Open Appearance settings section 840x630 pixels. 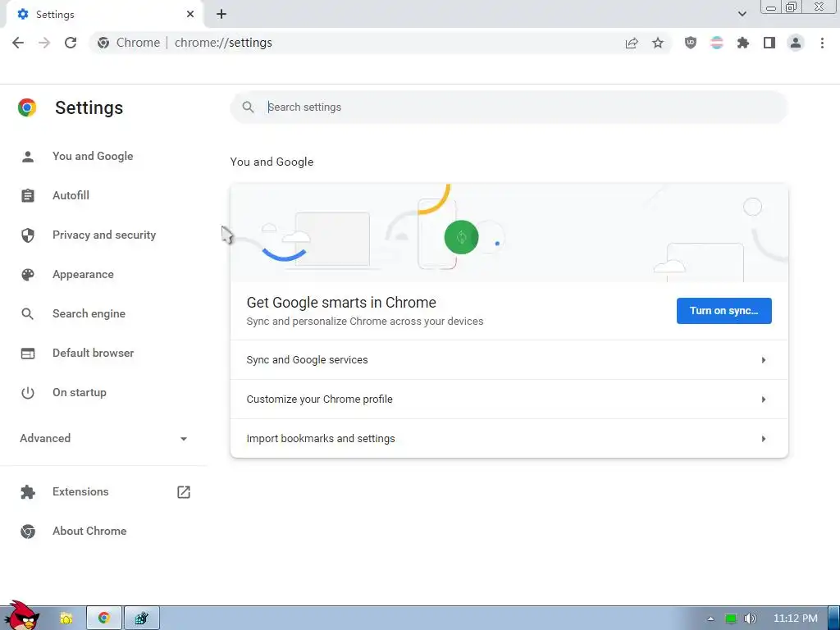pyautogui.click(x=83, y=274)
